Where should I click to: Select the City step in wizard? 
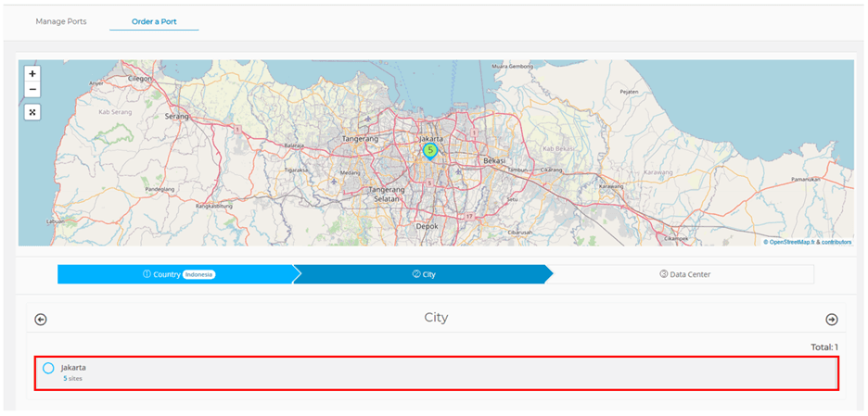[x=424, y=274]
